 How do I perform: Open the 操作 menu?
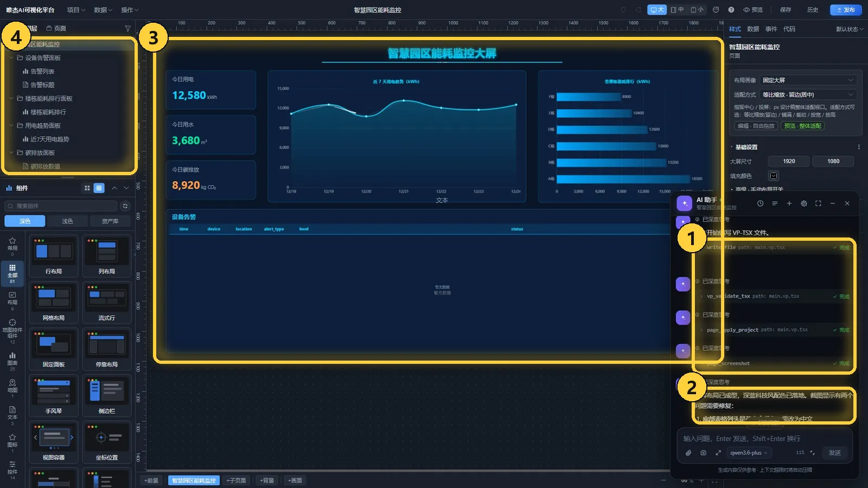click(130, 10)
